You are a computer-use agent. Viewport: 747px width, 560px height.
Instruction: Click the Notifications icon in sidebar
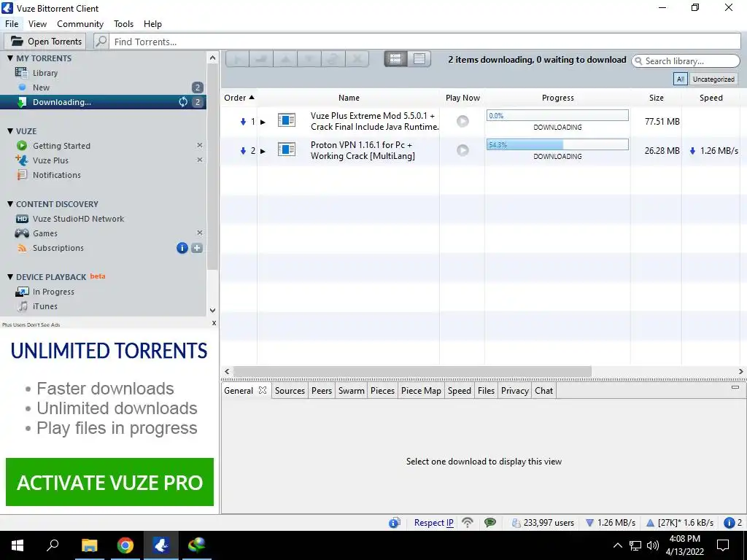click(21, 175)
